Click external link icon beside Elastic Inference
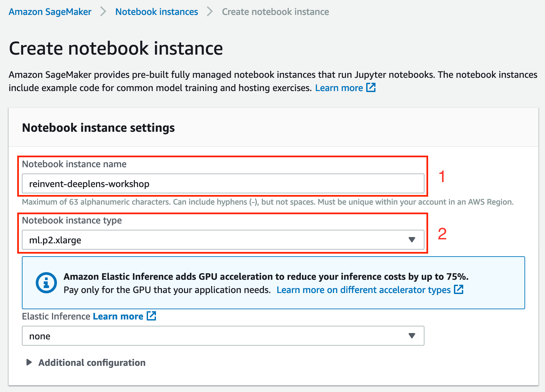 pyautogui.click(x=151, y=316)
